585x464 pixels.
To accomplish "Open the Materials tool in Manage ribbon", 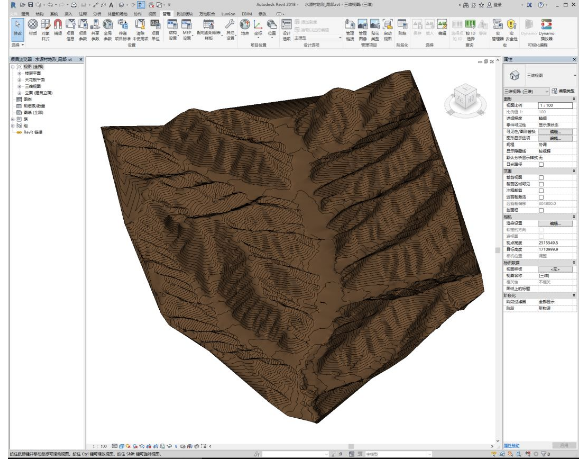I will click(x=33, y=28).
